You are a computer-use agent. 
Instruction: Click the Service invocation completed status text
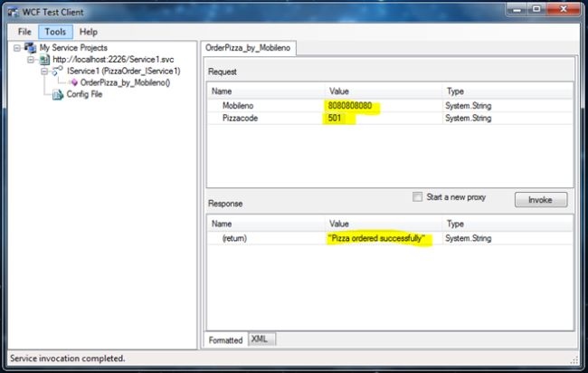click(68, 359)
